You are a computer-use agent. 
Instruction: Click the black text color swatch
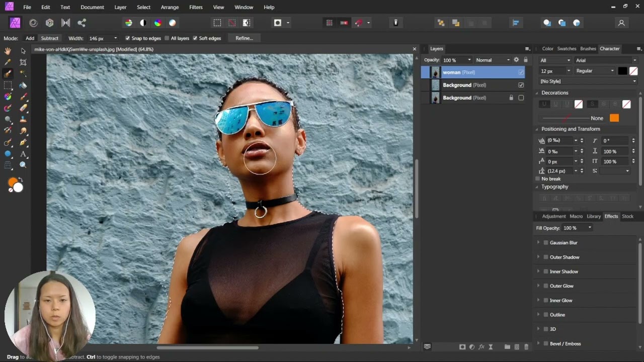623,71
